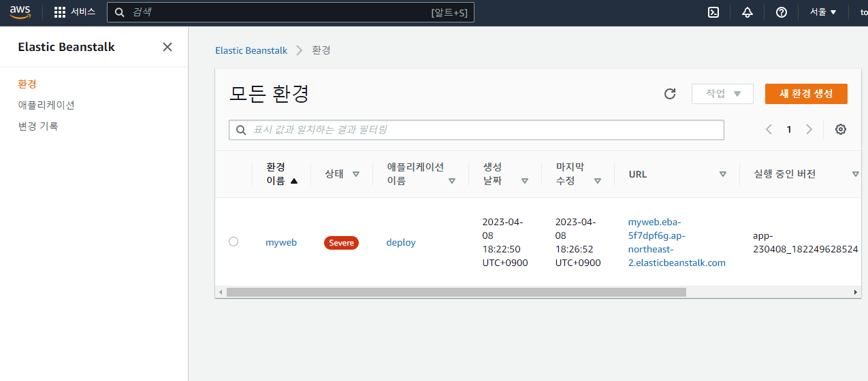868x381 pixels.
Task: Click the app-230408_182249628524 version text
Action: point(805,242)
